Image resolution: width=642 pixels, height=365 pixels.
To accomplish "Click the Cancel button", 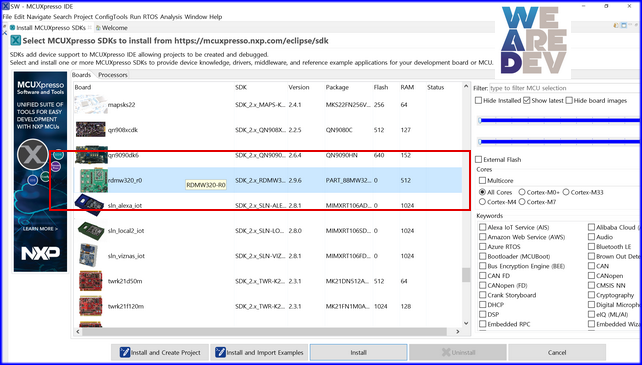I will [557, 352].
